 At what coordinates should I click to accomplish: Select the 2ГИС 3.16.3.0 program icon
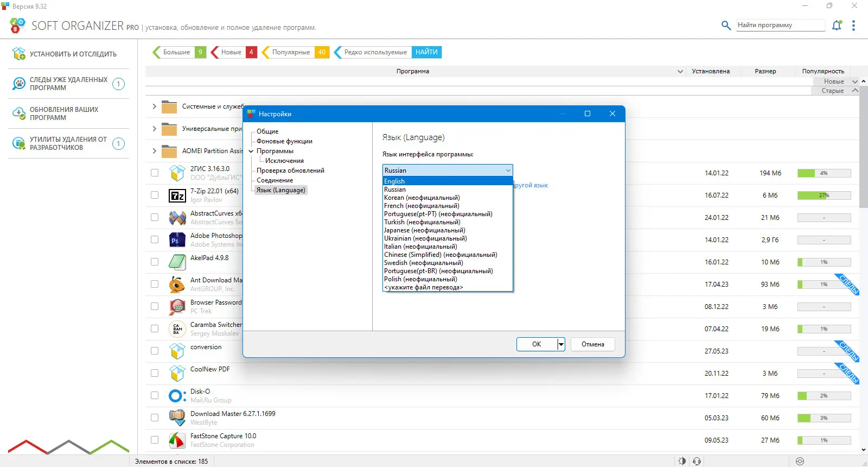click(177, 173)
